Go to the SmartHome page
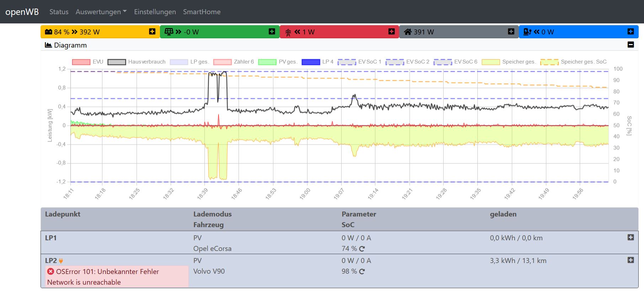The image size is (644, 296). point(202,12)
